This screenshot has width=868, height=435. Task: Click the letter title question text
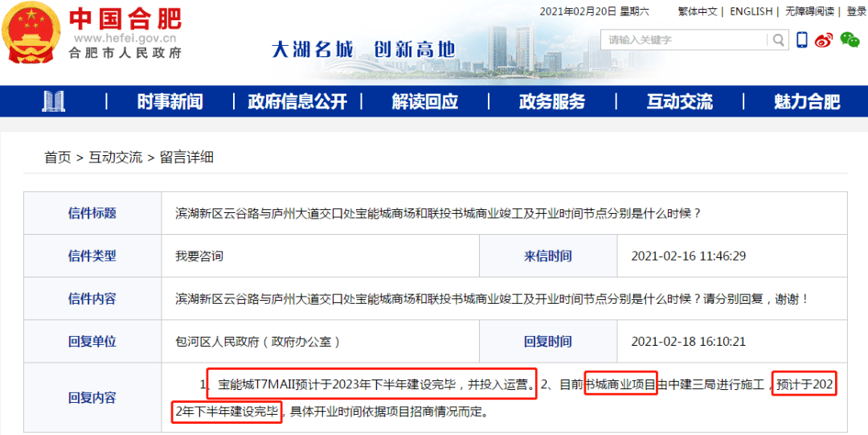pyautogui.click(x=439, y=213)
